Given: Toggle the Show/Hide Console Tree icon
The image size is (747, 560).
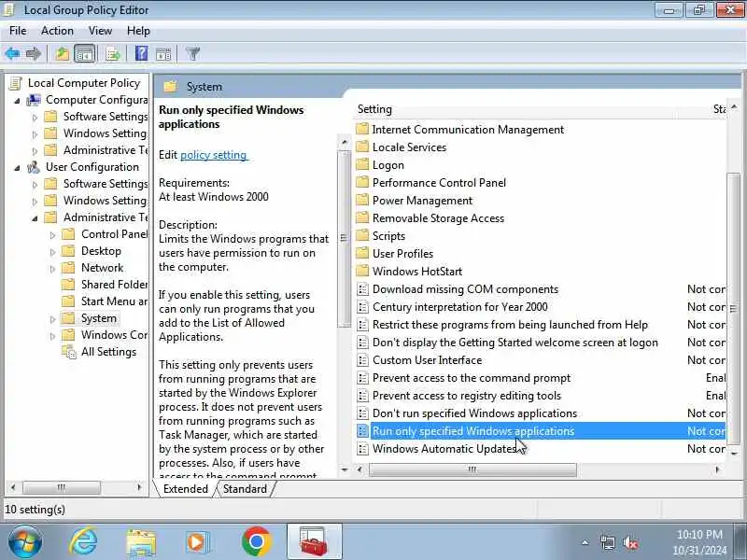Looking at the screenshot, I should click(85, 54).
